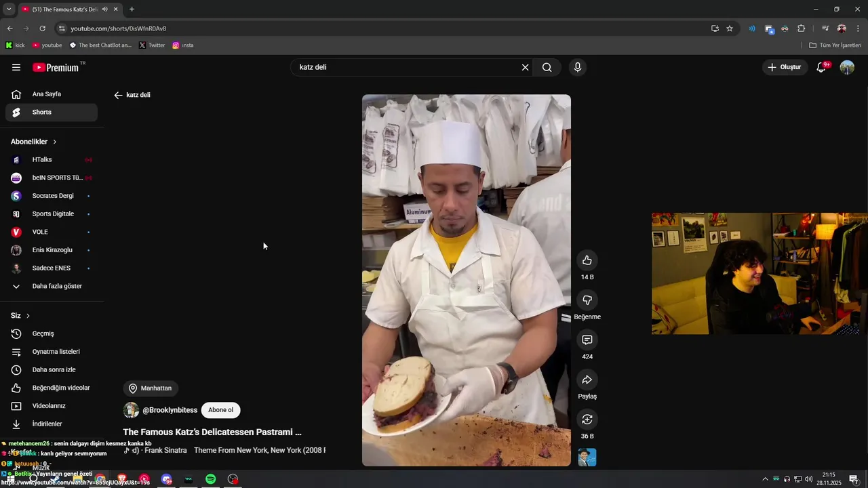The width and height of the screenshot is (868, 488).
Task: Expand the Siz section
Action: coord(20,316)
